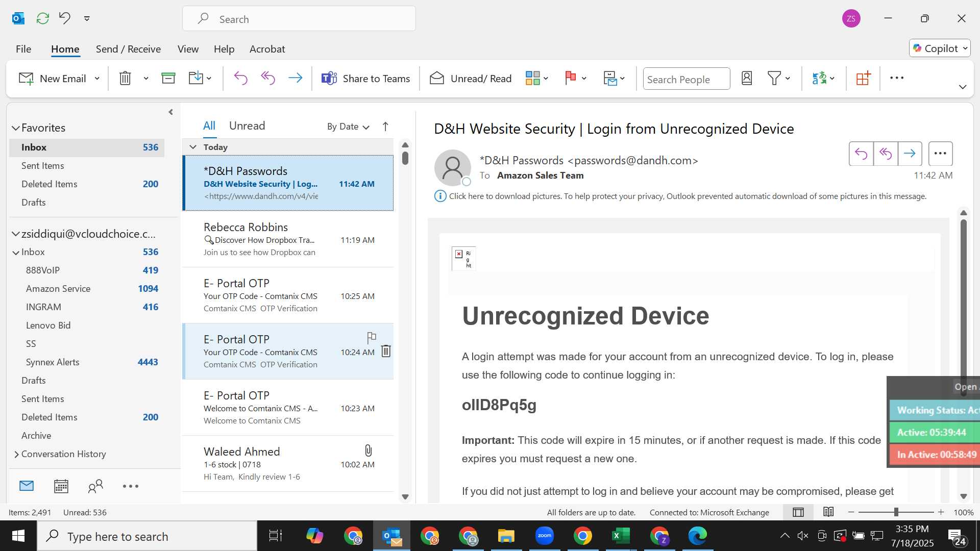Switch to Mail view in navigation bar
The image size is (980, 551).
pyautogui.click(x=27, y=486)
